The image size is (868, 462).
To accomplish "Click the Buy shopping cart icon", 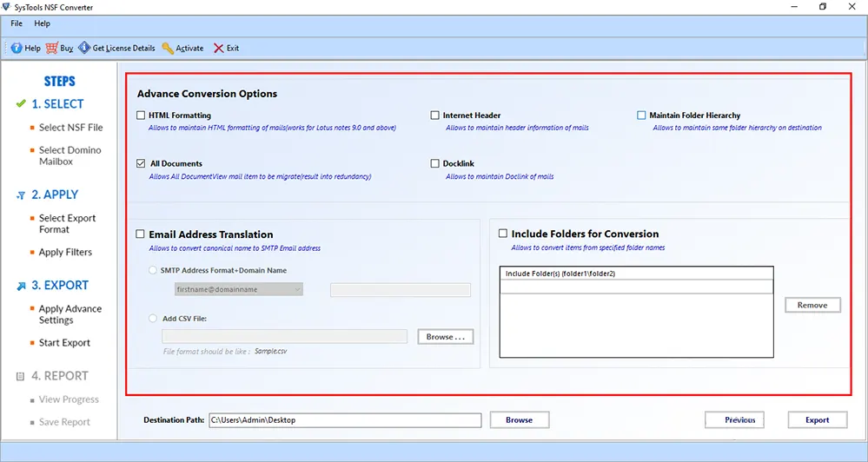I will (51, 48).
